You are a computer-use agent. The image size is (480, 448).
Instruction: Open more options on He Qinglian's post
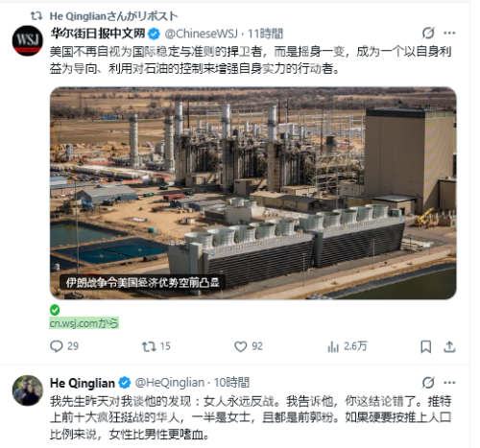(x=449, y=383)
